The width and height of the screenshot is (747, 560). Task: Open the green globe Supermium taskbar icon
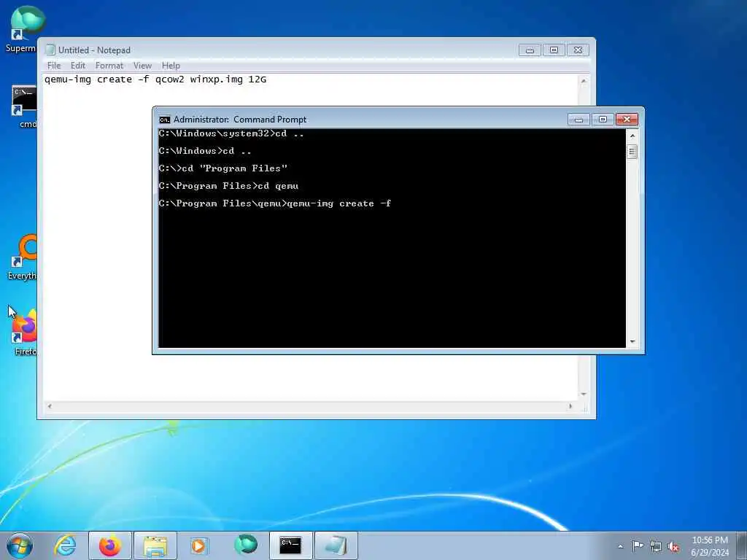245,545
